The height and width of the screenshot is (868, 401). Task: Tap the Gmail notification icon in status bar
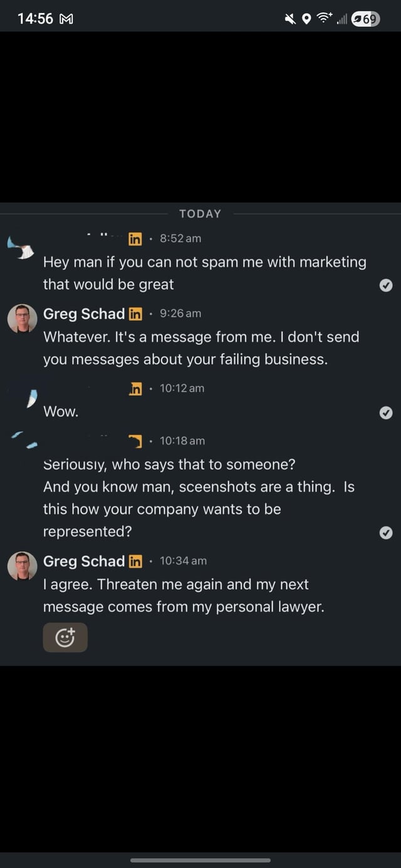(66, 19)
